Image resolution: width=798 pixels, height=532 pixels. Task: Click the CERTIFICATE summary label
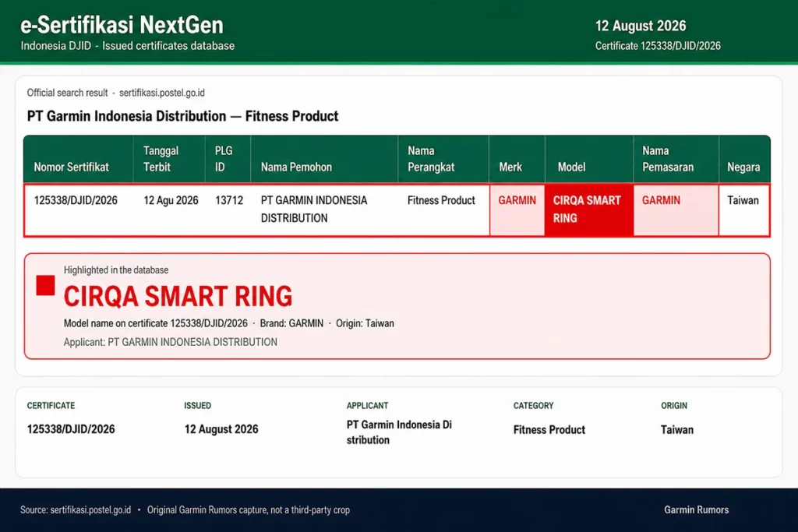click(51, 405)
